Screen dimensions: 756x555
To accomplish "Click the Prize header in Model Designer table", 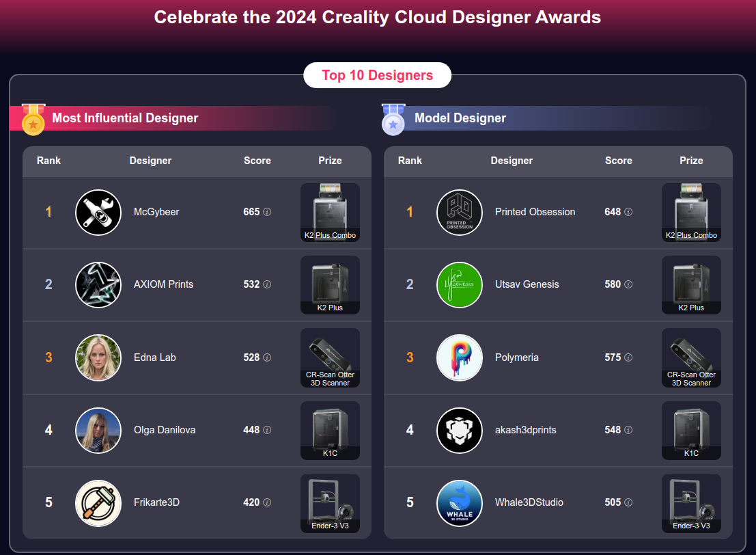I will point(691,161).
